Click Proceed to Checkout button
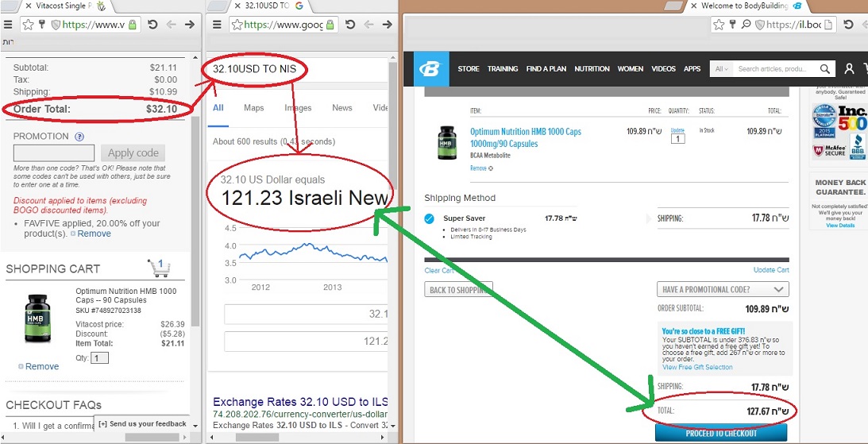 [720, 434]
